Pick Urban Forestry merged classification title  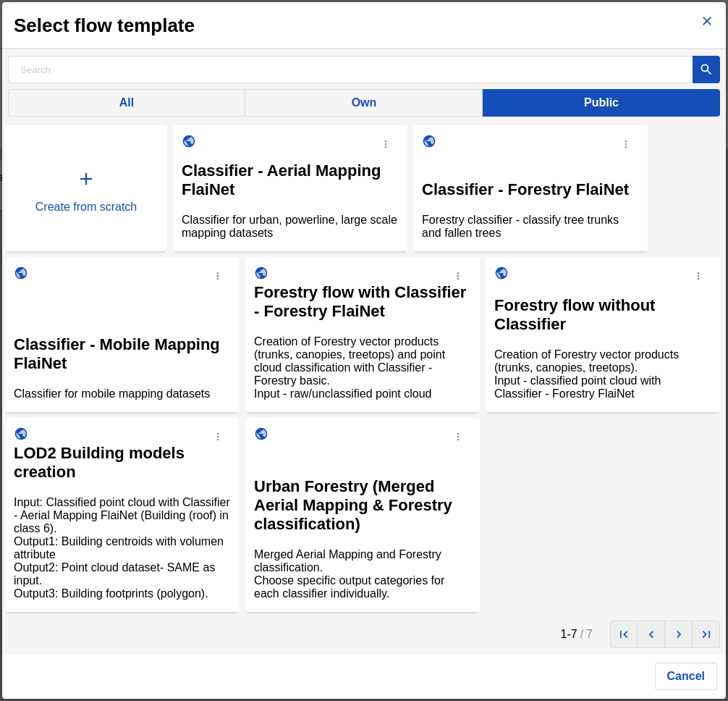353,505
